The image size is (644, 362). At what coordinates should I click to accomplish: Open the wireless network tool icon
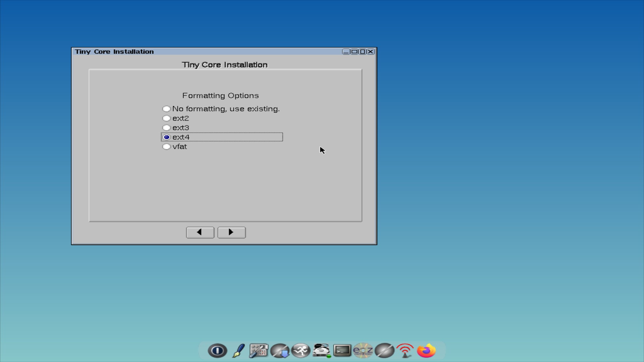[405, 351]
